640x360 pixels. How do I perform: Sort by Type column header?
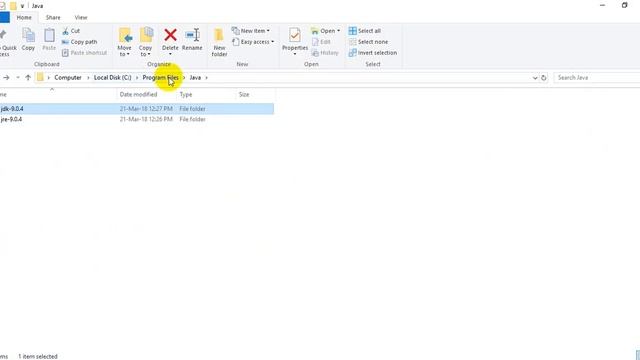186,95
